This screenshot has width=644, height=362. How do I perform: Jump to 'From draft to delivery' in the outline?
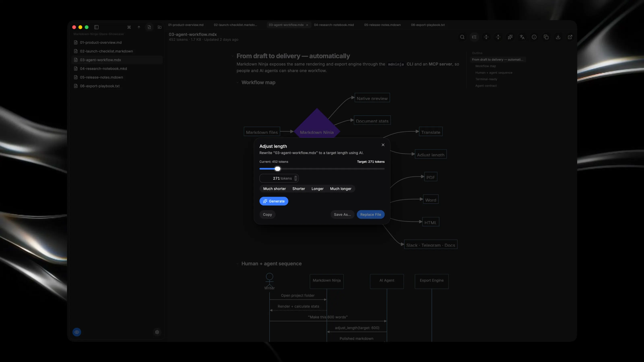tap(497, 60)
